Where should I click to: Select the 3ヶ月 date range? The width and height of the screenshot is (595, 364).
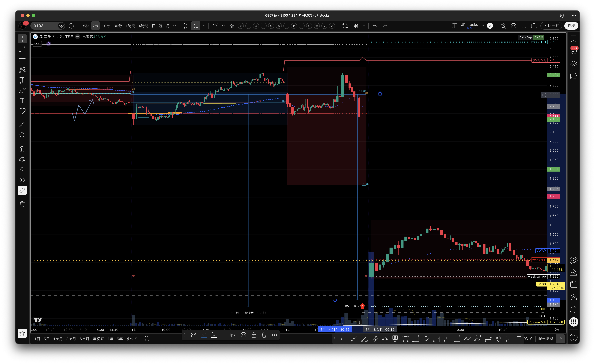(71, 339)
